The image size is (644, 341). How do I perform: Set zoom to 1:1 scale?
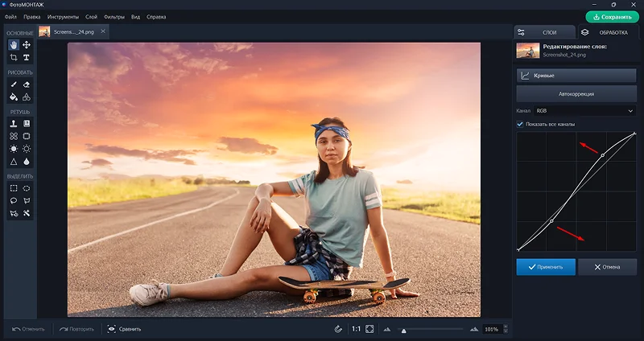pos(356,329)
